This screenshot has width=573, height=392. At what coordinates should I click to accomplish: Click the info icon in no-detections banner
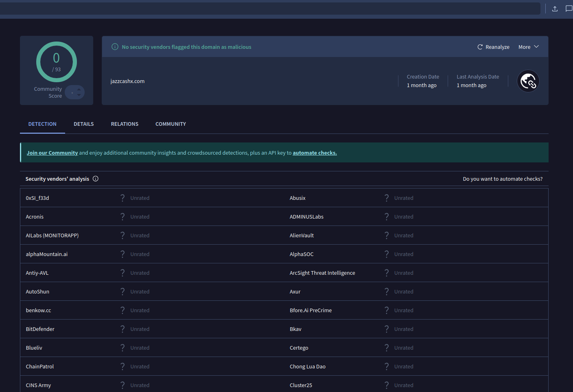115,47
